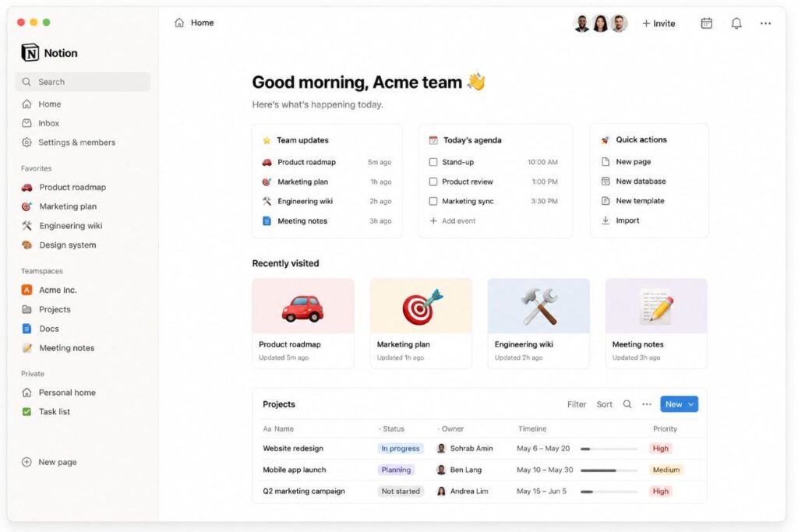Image resolution: width=798 pixels, height=532 pixels.
Task: Click the Design system palette icon
Action: point(27,245)
